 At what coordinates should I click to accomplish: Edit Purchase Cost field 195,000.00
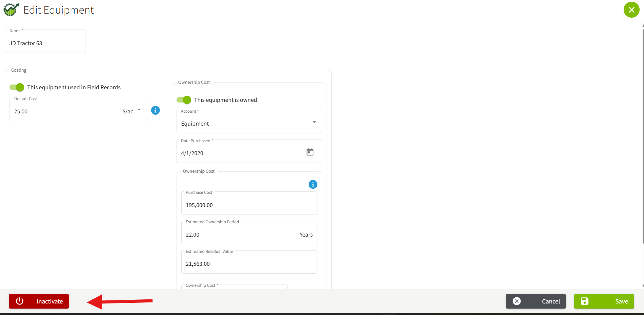pyautogui.click(x=249, y=203)
